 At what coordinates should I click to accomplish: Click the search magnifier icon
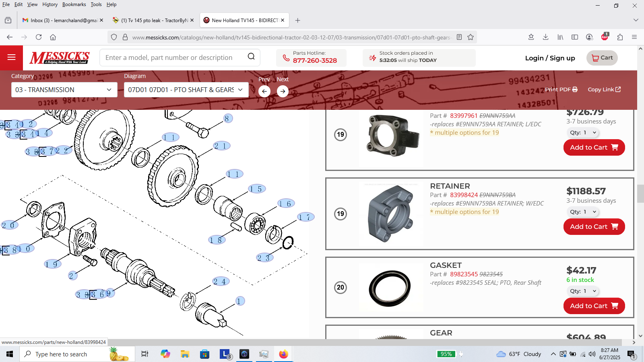coord(251,57)
